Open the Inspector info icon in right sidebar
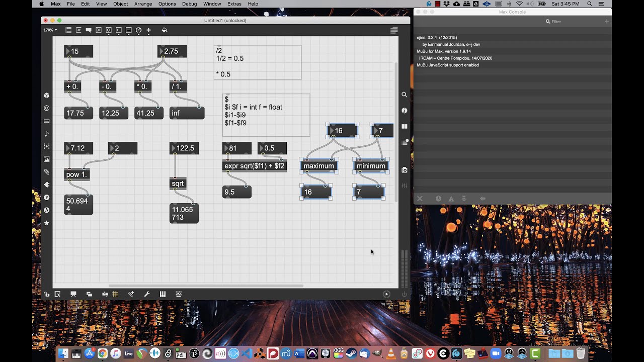Image resolution: width=644 pixels, height=362 pixels. tap(405, 111)
